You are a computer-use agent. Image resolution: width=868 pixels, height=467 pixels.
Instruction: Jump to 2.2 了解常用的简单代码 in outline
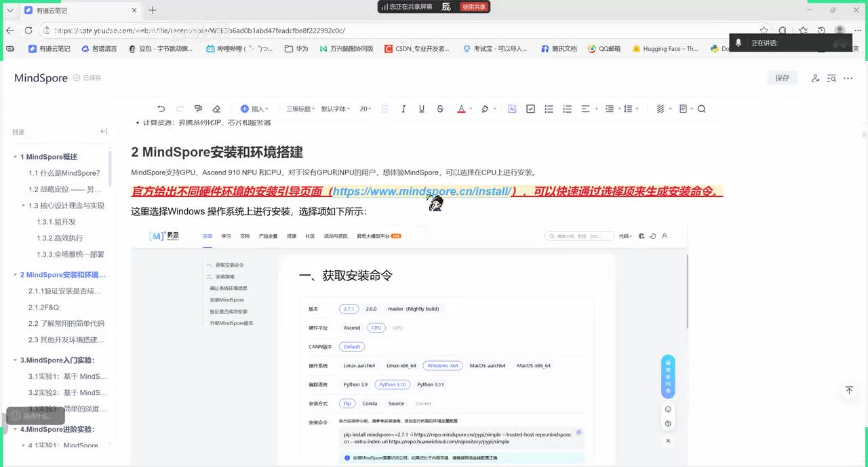(x=66, y=324)
